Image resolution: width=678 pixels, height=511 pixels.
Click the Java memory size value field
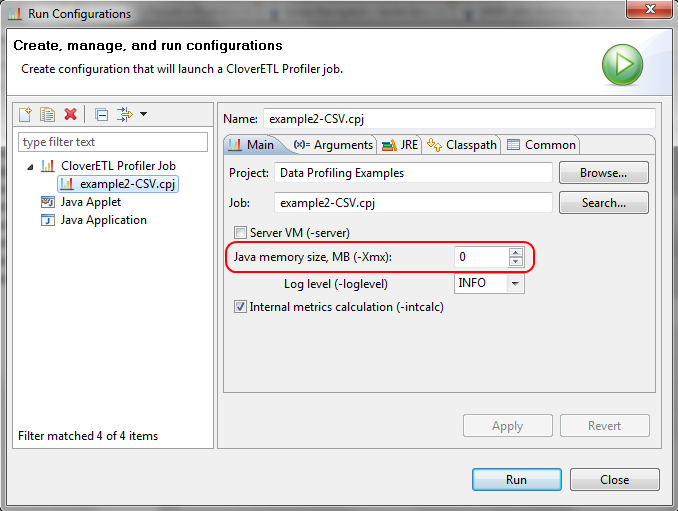point(482,257)
